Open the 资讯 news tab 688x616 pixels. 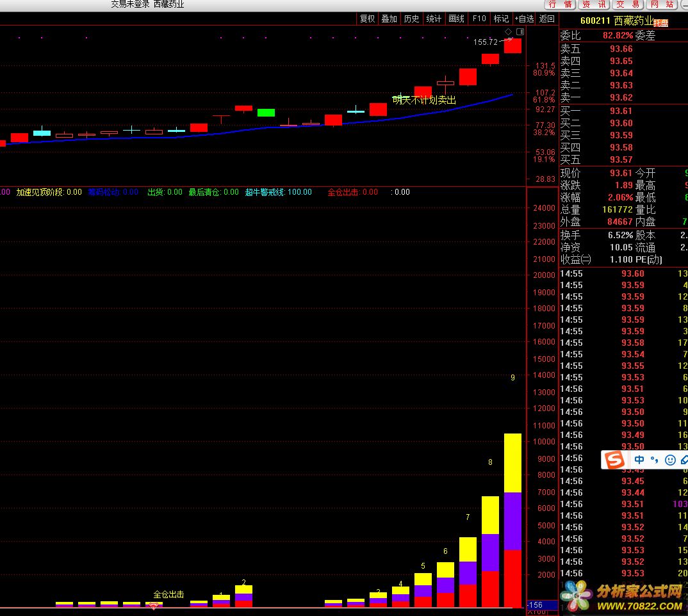pyautogui.click(x=594, y=4)
